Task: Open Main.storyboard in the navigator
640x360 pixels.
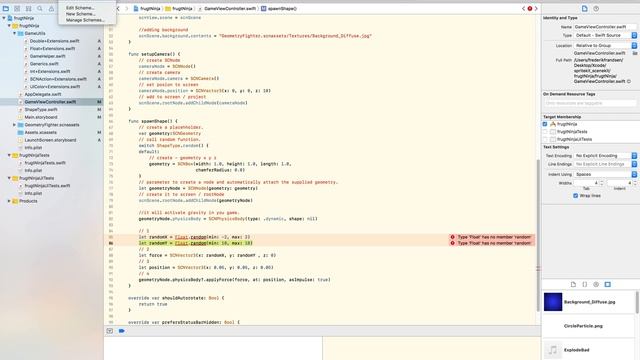Action: click(41, 117)
